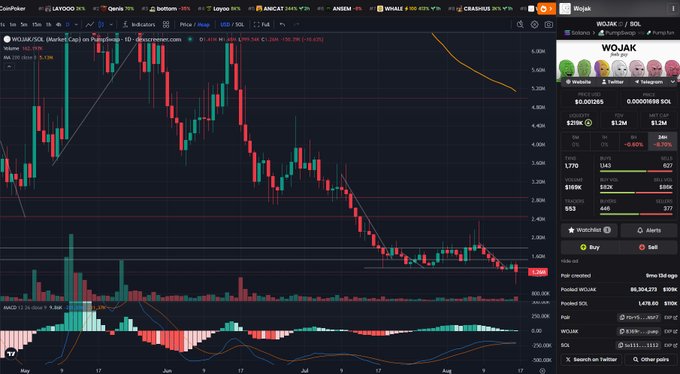
Task: Open the Solana chain link
Action: click(x=577, y=33)
